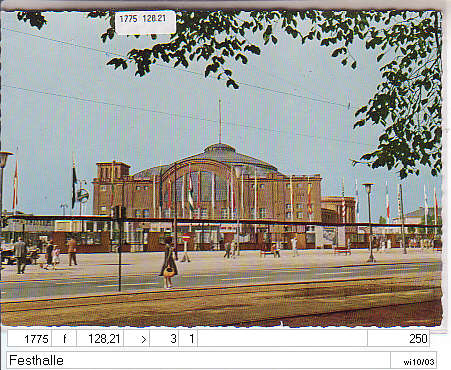This screenshot has width=451, height=370.
Task: Click the greater-than arrow cell
Action: click(x=137, y=339)
